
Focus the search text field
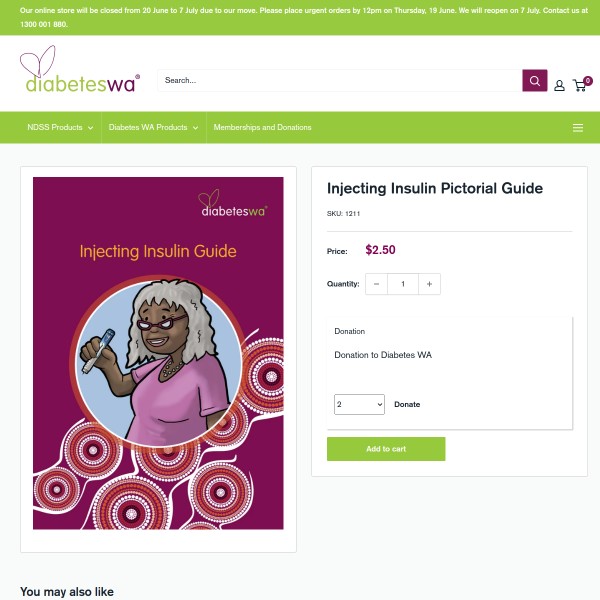pyautogui.click(x=340, y=81)
